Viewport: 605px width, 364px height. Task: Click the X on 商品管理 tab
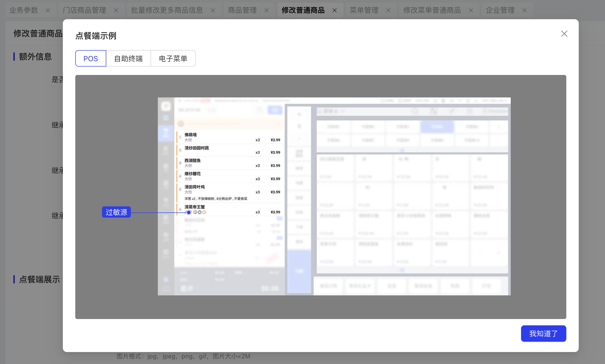(266, 10)
